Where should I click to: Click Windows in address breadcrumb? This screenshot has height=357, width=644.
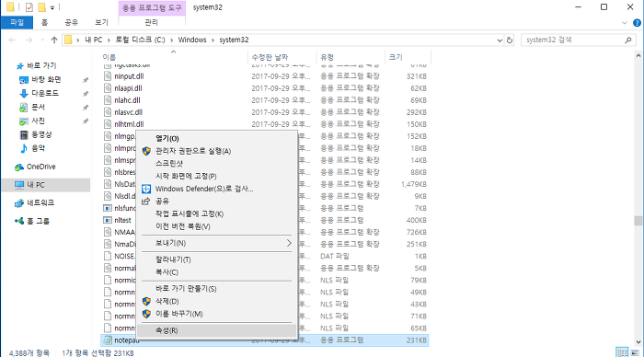click(192, 40)
